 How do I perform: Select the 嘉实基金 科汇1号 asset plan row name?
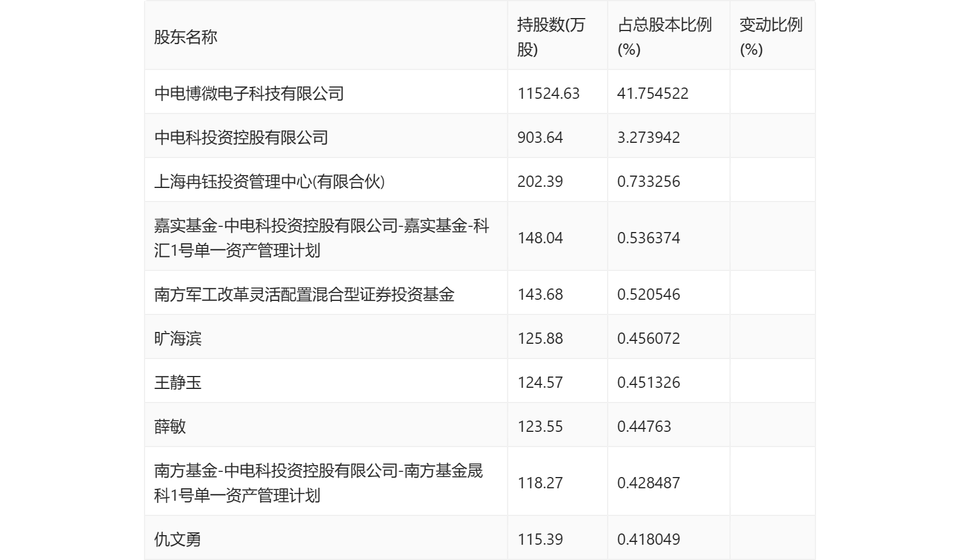pyautogui.click(x=322, y=238)
